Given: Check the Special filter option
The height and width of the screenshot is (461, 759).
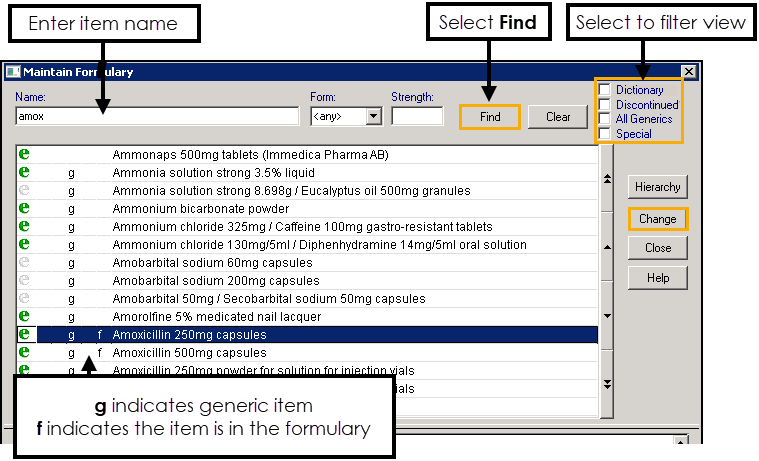Looking at the screenshot, I should (x=604, y=134).
